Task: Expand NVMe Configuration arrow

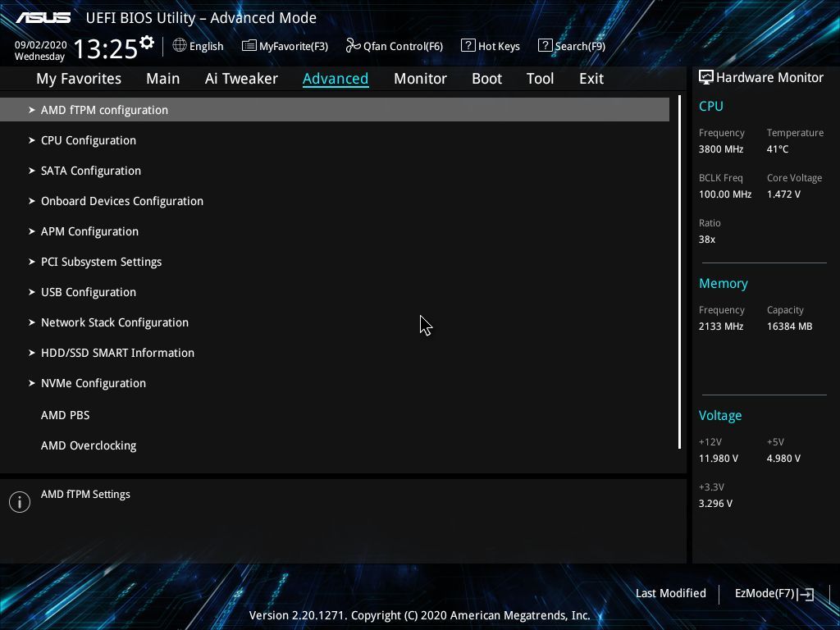Action: [32, 383]
